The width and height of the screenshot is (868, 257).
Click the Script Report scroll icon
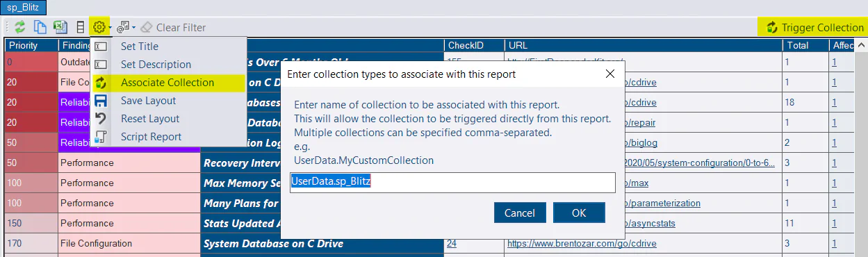click(x=101, y=137)
